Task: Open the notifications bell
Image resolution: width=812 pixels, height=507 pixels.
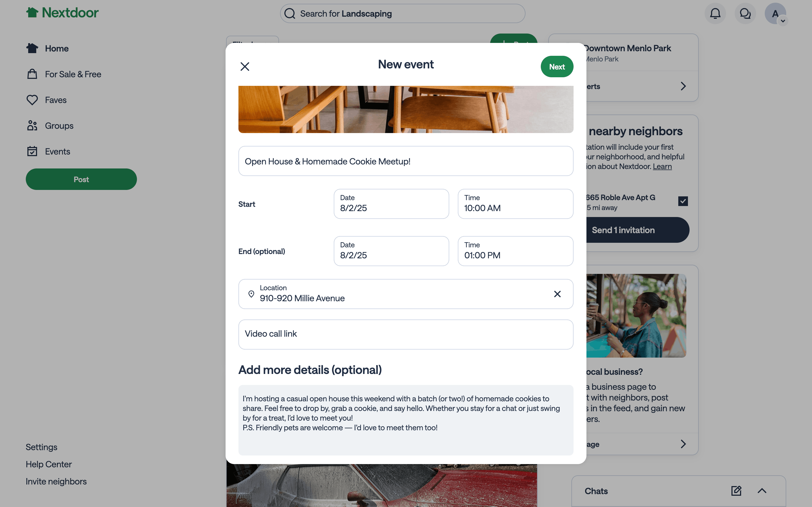Action: coord(715,14)
